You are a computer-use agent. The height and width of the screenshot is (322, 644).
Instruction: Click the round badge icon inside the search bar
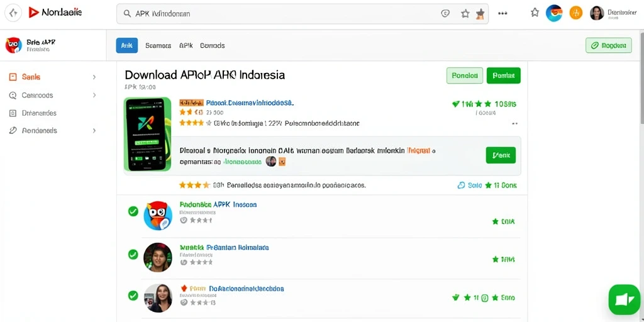(445, 14)
